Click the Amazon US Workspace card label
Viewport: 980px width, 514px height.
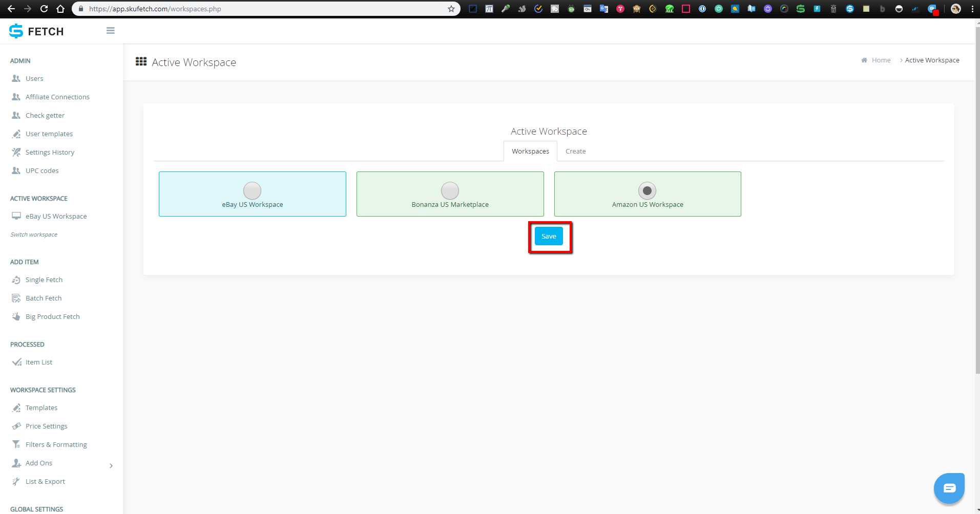pos(648,204)
